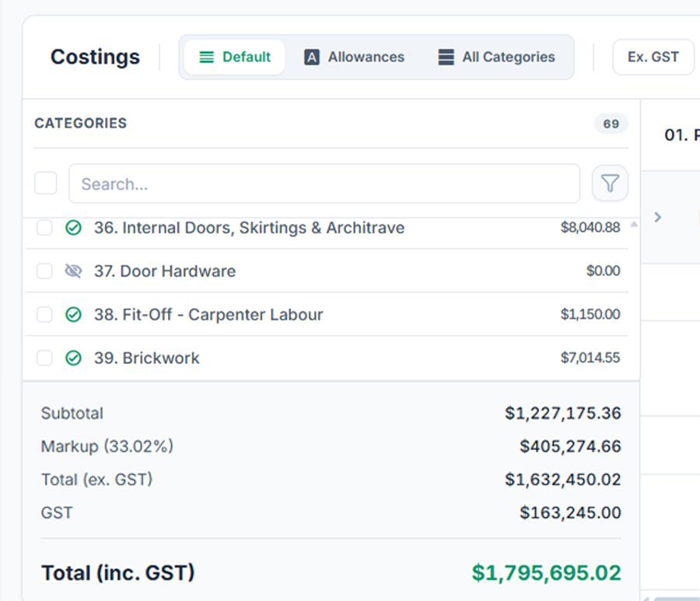
Task: Click the Total (ex. GST) value $1,632,450.02
Action: coord(563,480)
